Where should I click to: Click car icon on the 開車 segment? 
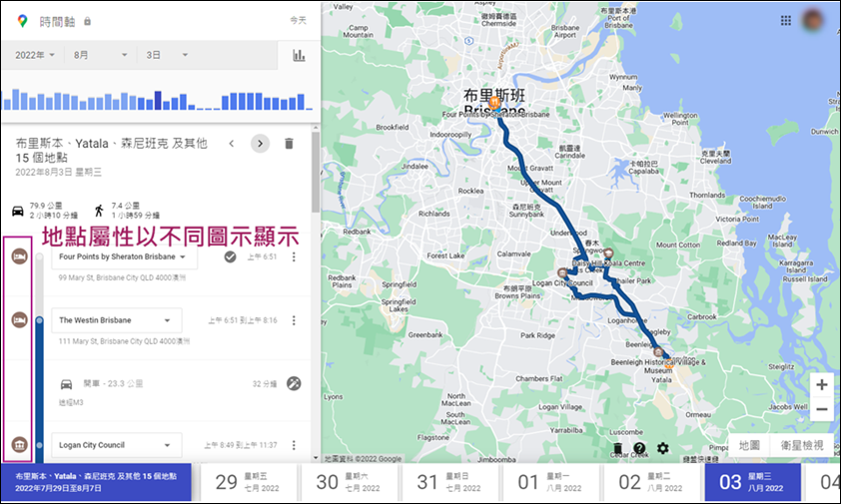pos(66,384)
